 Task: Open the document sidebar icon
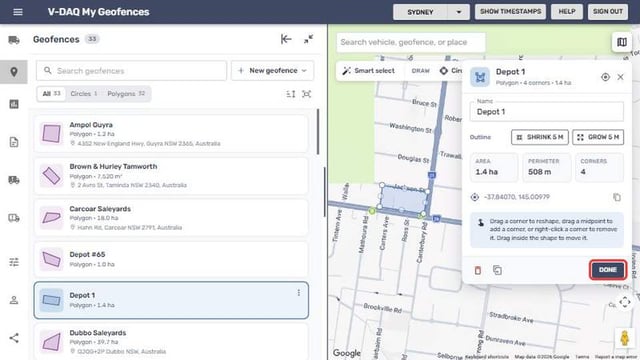coord(14,142)
